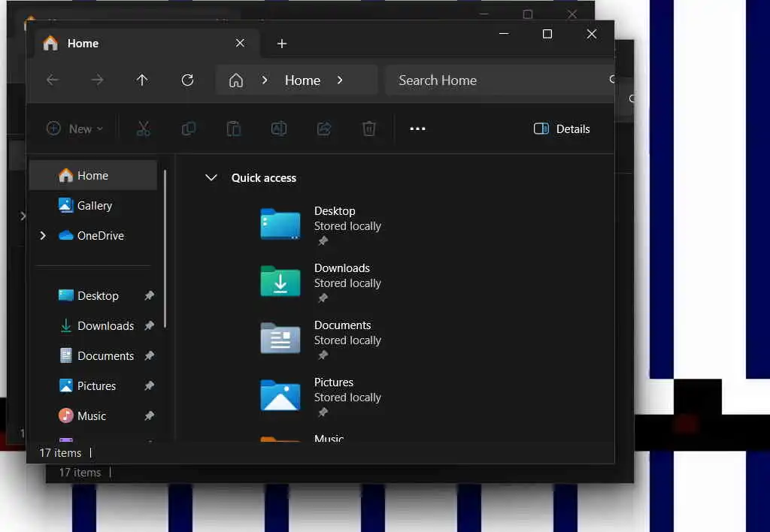Screen dimensions: 770x532
Task: Open the See more ellipsis menu
Action: coord(417,129)
